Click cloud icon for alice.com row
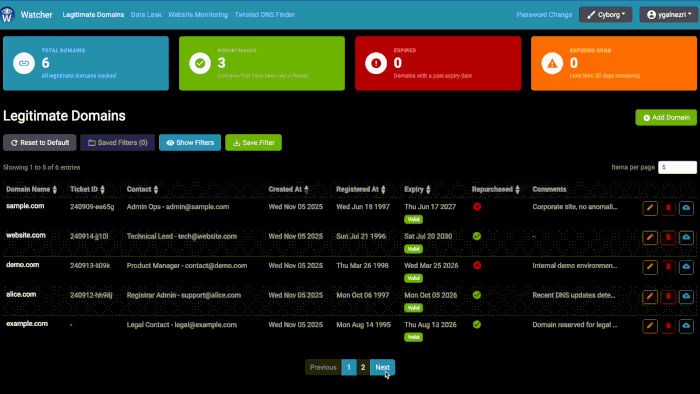This screenshot has width=700, height=394. pyautogui.click(x=686, y=296)
